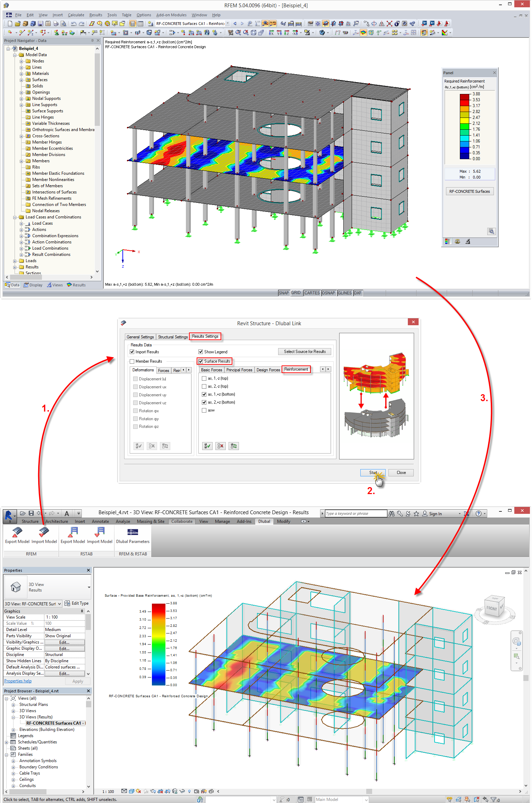Click red 3.88 swatch in panel legend
Image resolution: width=532 pixels, height=803 pixels.
(x=465, y=97)
